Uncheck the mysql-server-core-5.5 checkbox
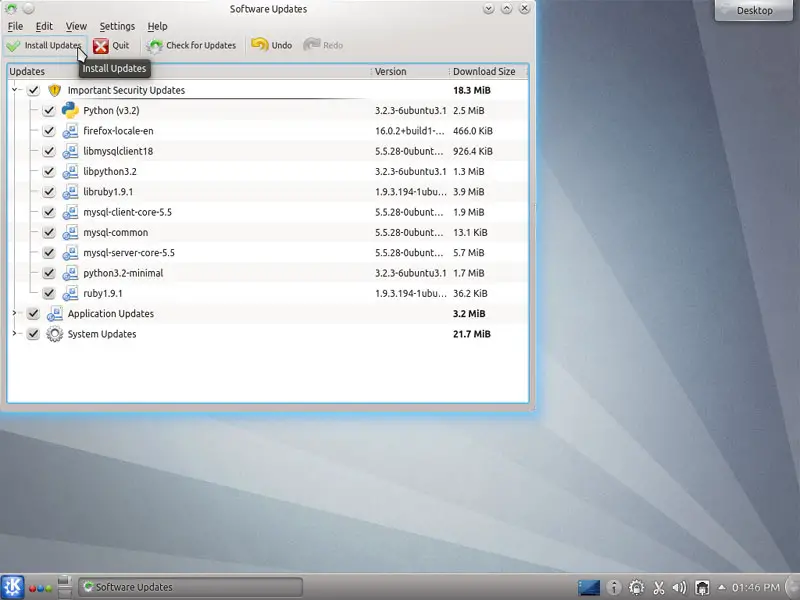Viewport: 800px width, 600px height. click(48, 253)
